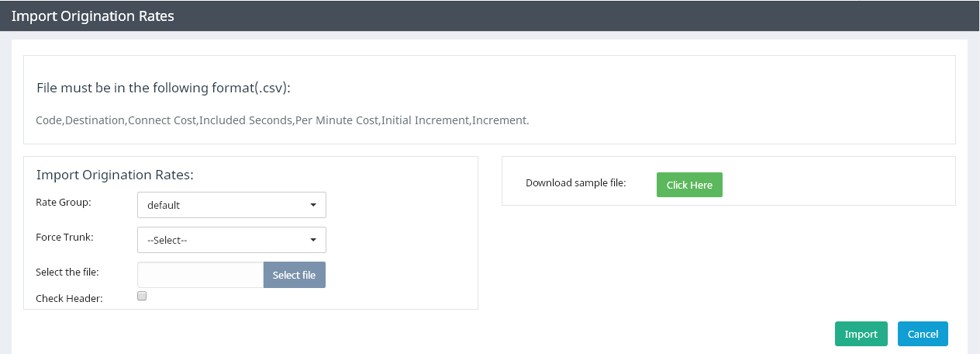Click the caret arrow in Force Trunk box

click(313, 240)
